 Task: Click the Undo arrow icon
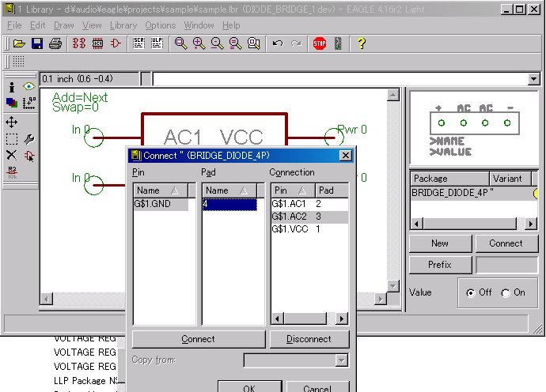tap(277, 44)
